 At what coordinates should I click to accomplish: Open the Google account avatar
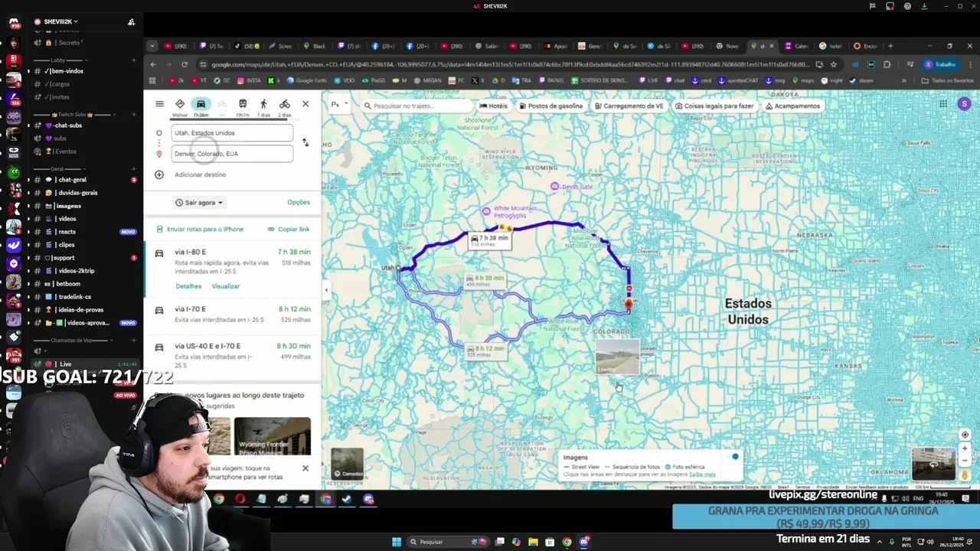coord(964,104)
